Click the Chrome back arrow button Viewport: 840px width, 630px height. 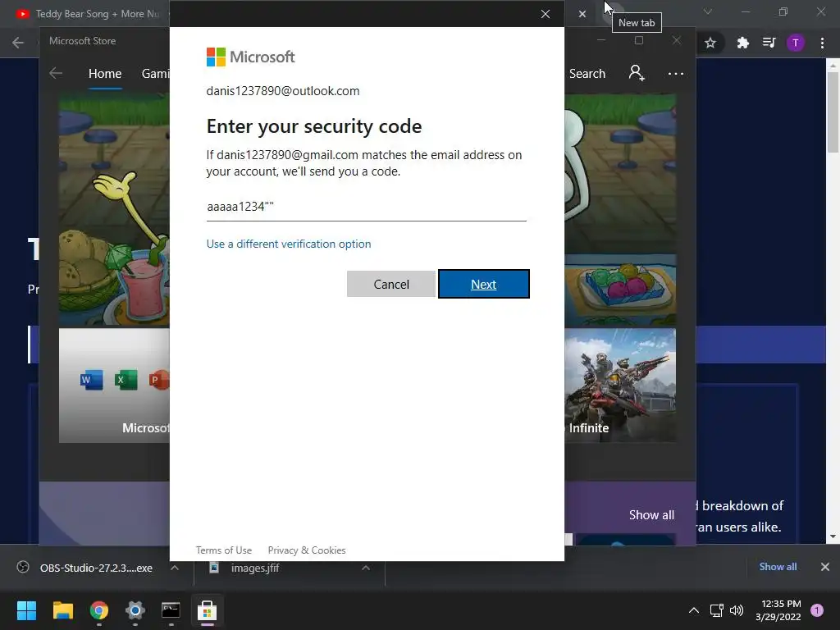click(18, 43)
